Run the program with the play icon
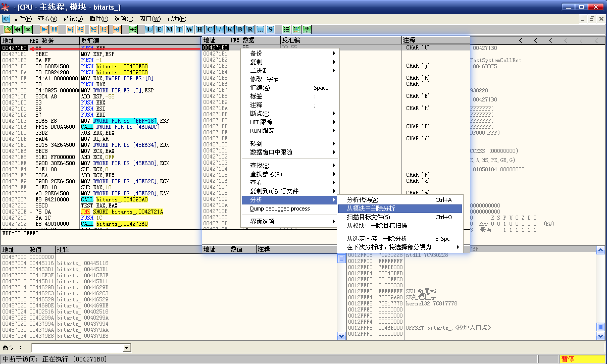The image size is (607, 364). point(44,30)
